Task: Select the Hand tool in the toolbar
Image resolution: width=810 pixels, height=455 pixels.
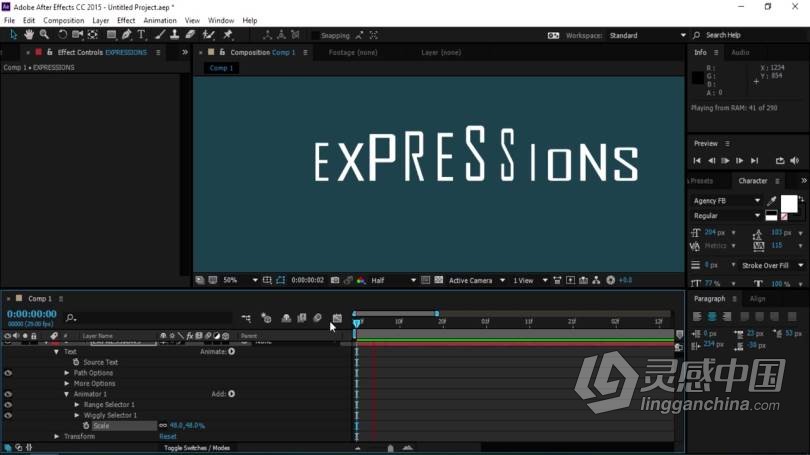Action: tap(28, 35)
